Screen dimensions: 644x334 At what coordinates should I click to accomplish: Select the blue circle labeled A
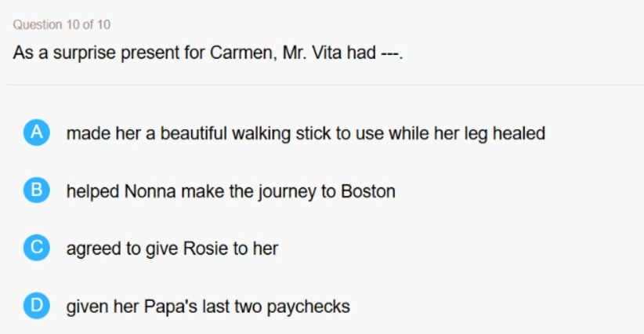pos(37,133)
